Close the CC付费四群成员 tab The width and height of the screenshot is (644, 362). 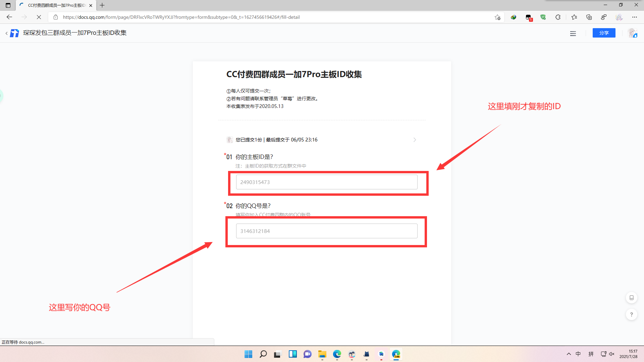coord(91,5)
